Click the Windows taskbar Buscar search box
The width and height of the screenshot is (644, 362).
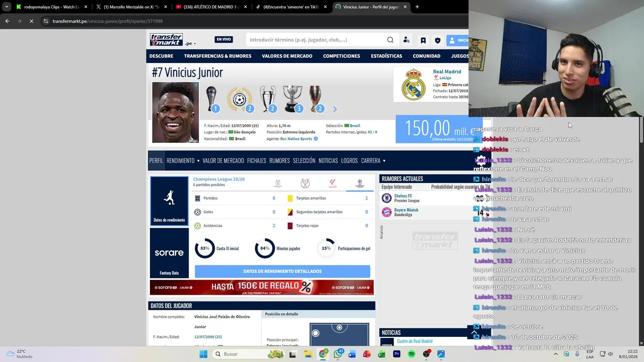(248, 354)
